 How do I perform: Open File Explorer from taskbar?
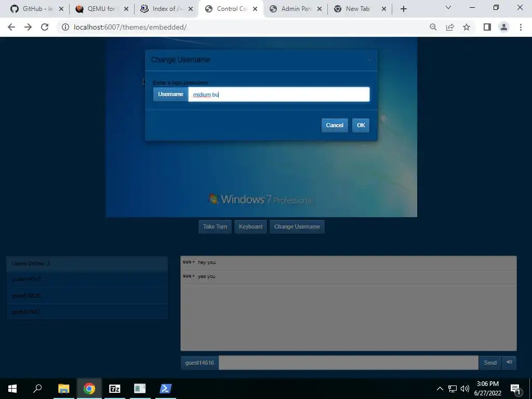[64, 389]
